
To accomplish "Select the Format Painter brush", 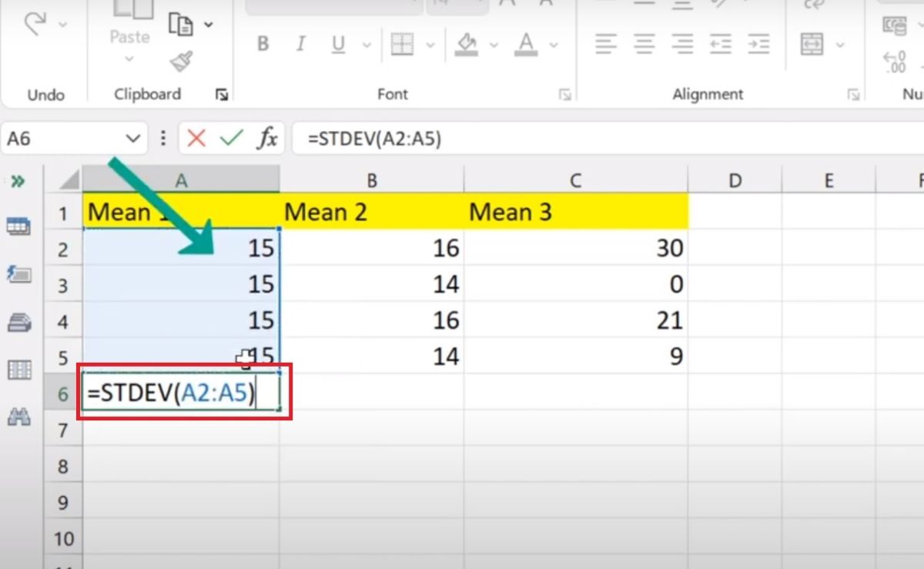I will 181,62.
